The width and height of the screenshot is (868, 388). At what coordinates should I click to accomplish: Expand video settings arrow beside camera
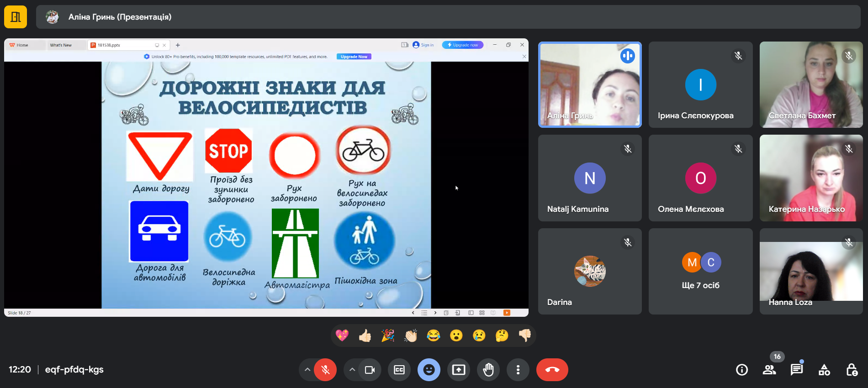(352, 370)
